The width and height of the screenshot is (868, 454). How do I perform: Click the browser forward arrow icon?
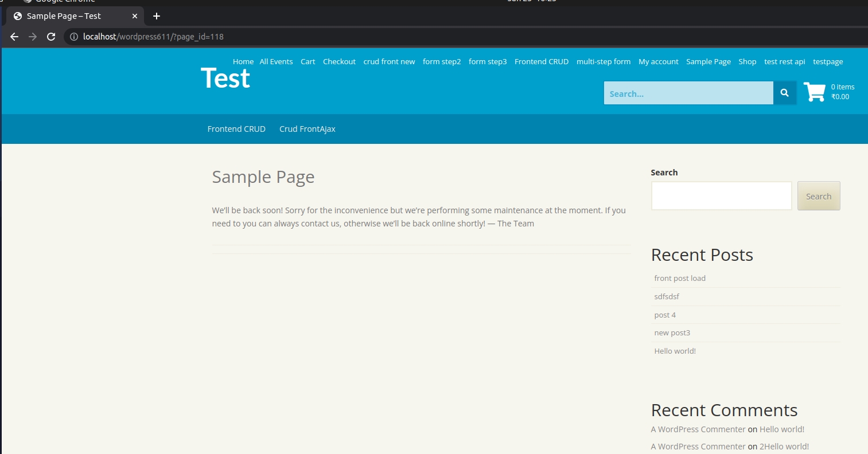click(x=33, y=37)
